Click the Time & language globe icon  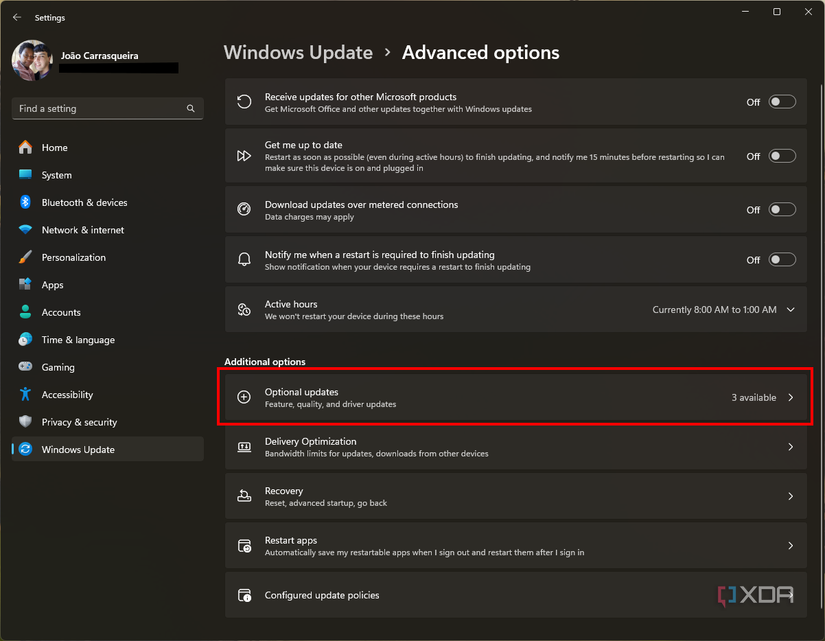25,339
